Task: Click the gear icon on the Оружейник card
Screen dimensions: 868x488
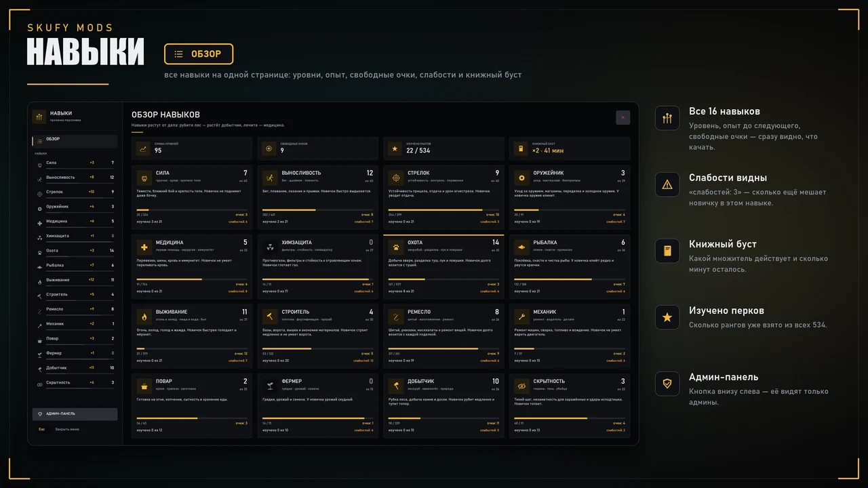Action: (521, 178)
